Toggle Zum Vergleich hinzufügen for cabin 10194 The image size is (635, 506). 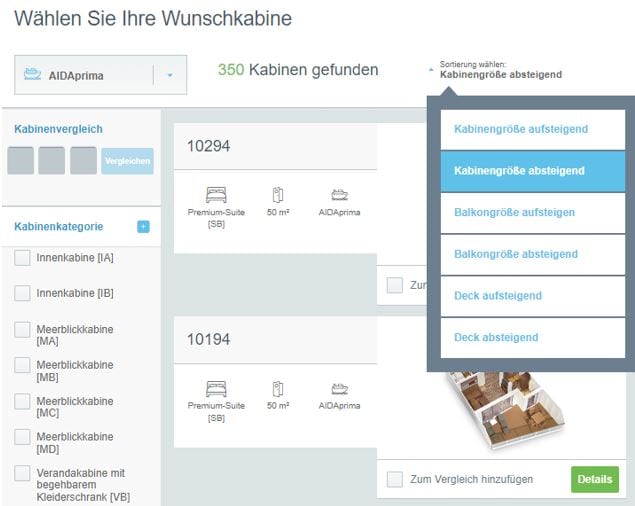coord(395,479)
